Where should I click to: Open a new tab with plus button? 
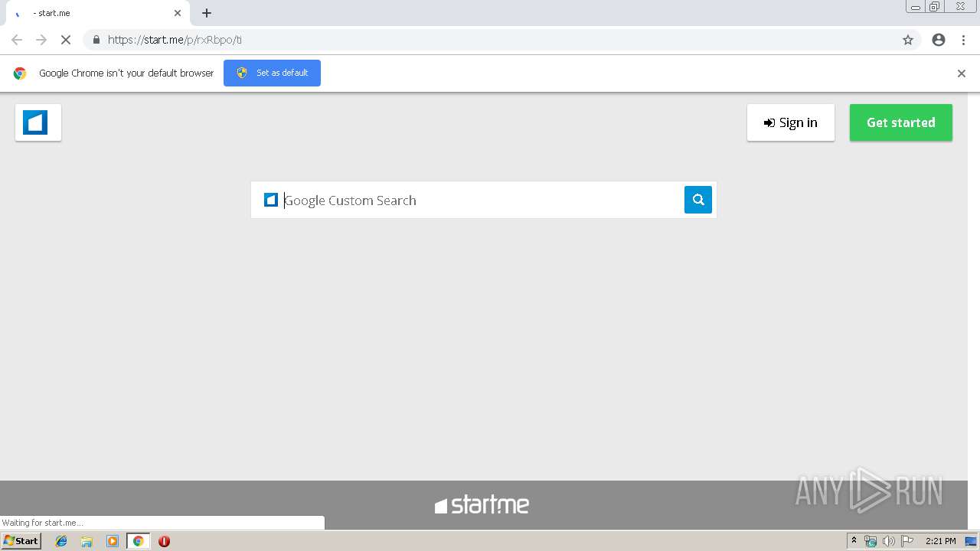tap(207, 13)
